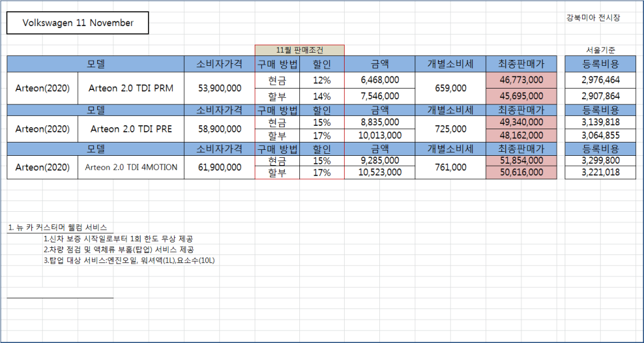This screenshot has width=644, height=343.
Task: Click the '할부' cell next to 14%
Action: tap(277, 97)
